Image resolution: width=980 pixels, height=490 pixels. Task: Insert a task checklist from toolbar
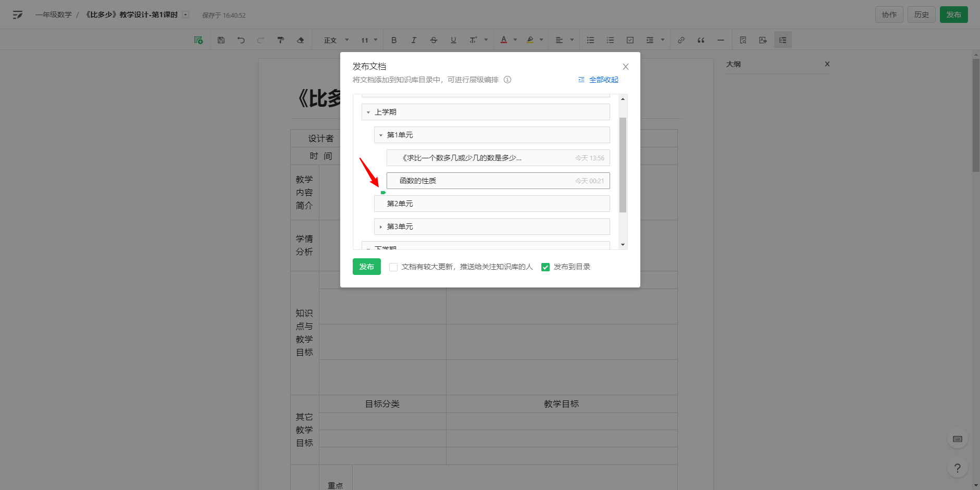tap(630, 40)
